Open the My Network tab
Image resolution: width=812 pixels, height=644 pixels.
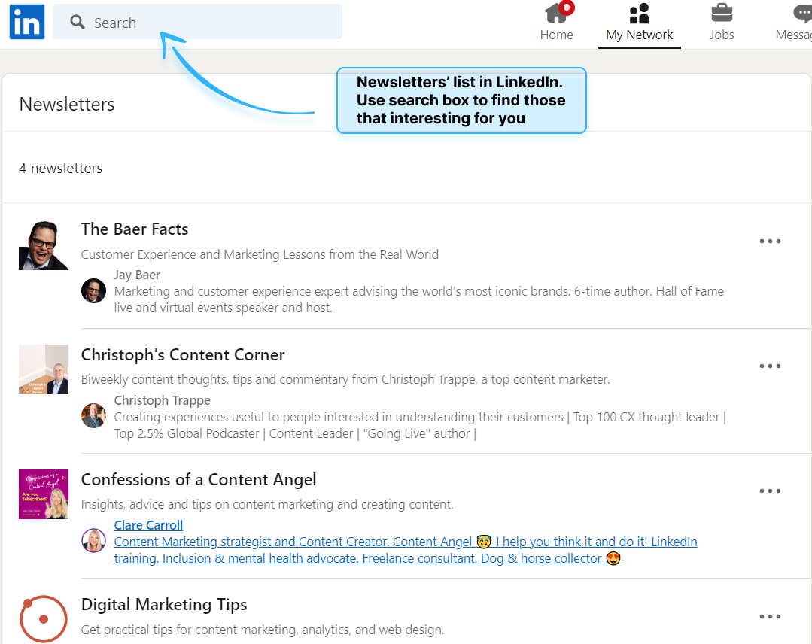pos(639,24)
